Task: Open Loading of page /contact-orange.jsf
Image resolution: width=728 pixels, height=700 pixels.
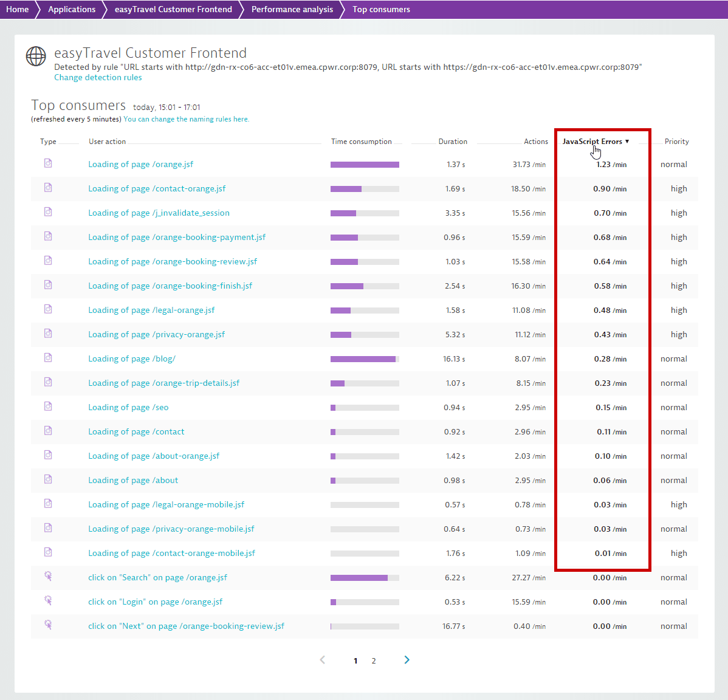Action: click(x=157, y=188)
